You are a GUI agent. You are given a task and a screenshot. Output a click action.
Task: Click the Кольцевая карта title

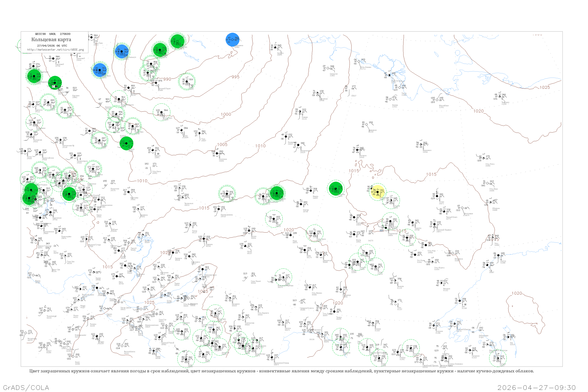[51, 40]
